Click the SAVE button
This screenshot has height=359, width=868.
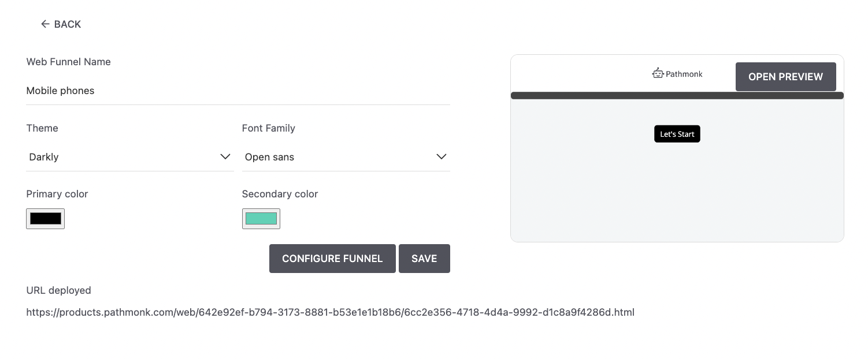pyautogui.click(x=424, y=259)
